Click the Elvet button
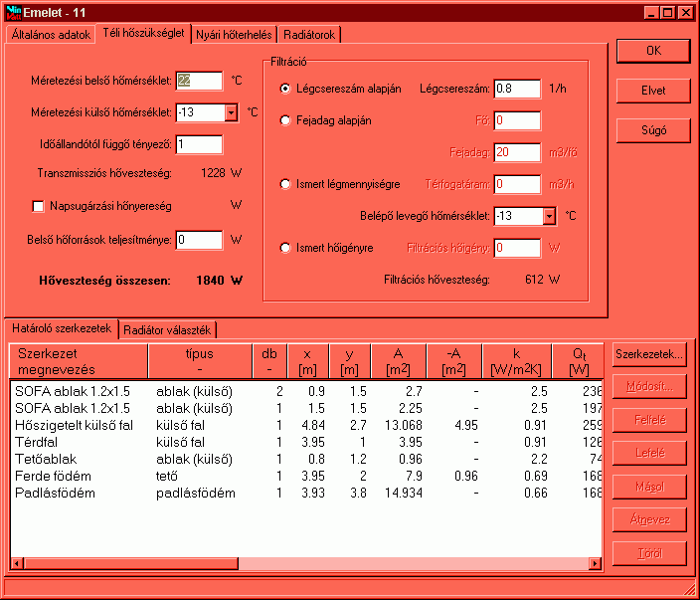The height and width of the screenshot is (600, 700). pyautogui.click(x=653, y=91)
